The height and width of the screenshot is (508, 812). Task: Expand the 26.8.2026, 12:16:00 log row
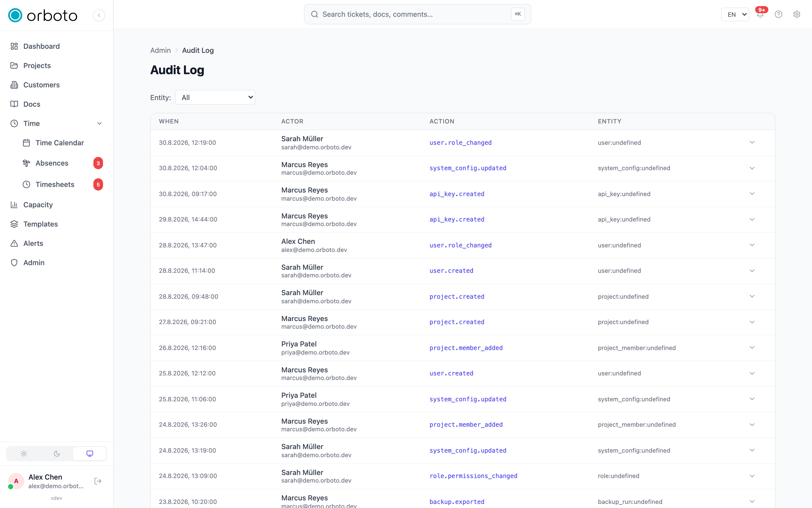pos(752,348)
